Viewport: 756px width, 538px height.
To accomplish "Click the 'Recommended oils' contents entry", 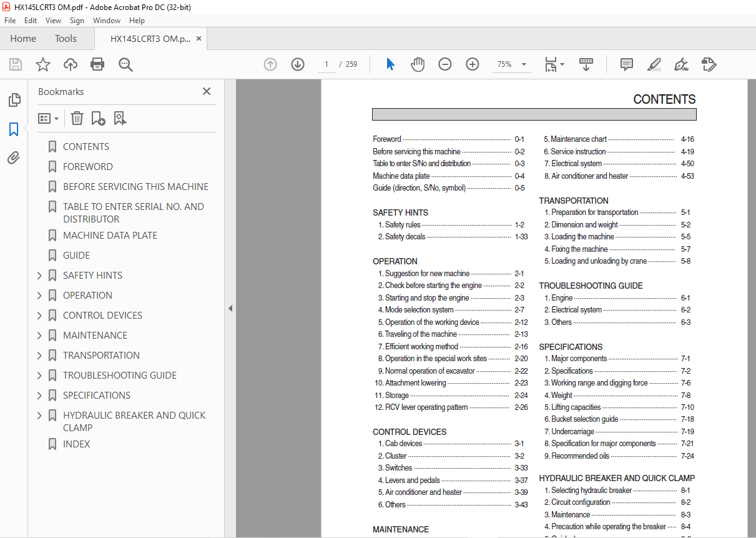I will (x=619, y=456).
